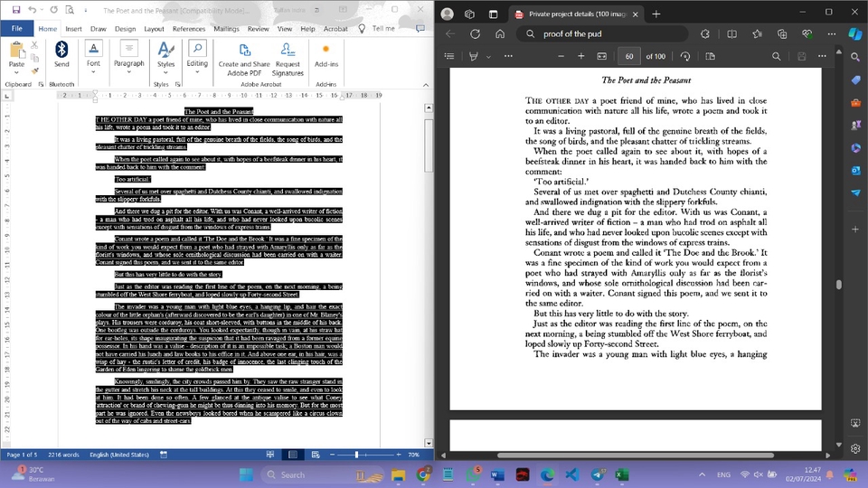Screen dimensions: 868x488
Task: Go to the Edge home page
Action: click(500, 33)
